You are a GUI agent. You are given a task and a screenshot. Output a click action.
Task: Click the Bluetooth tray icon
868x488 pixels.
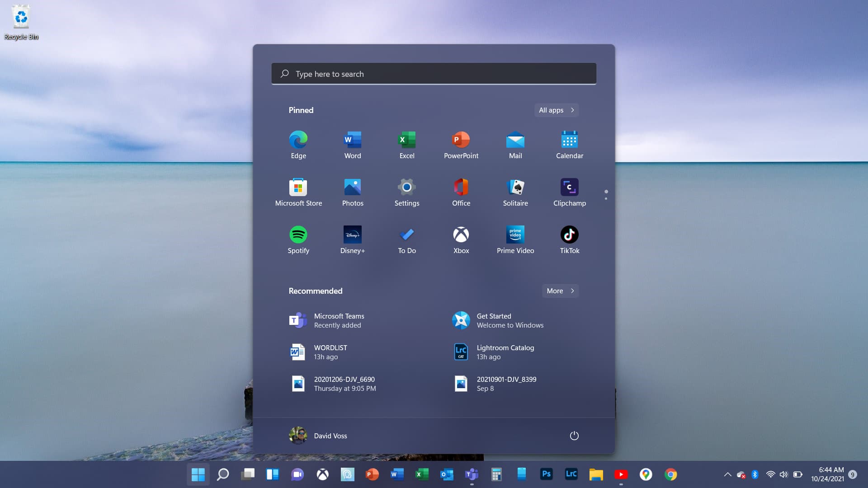pyautogui.click(x=755, y=474)
